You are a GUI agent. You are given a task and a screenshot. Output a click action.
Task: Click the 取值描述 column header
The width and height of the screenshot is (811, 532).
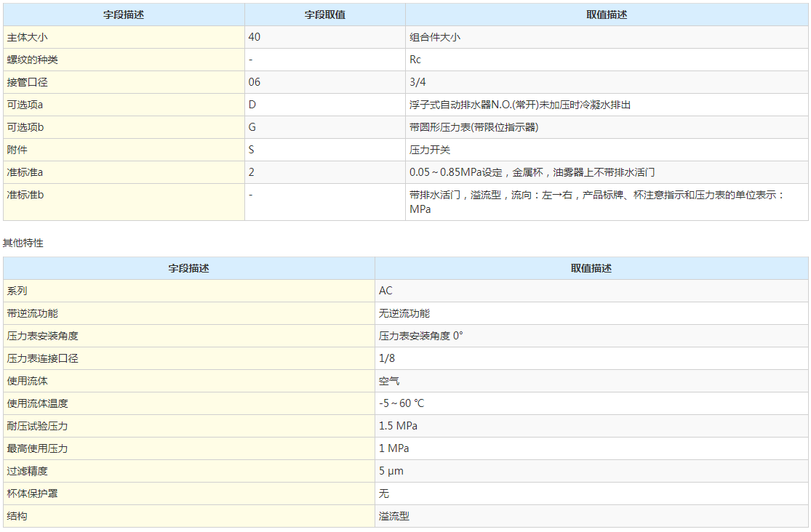point(607,14)
